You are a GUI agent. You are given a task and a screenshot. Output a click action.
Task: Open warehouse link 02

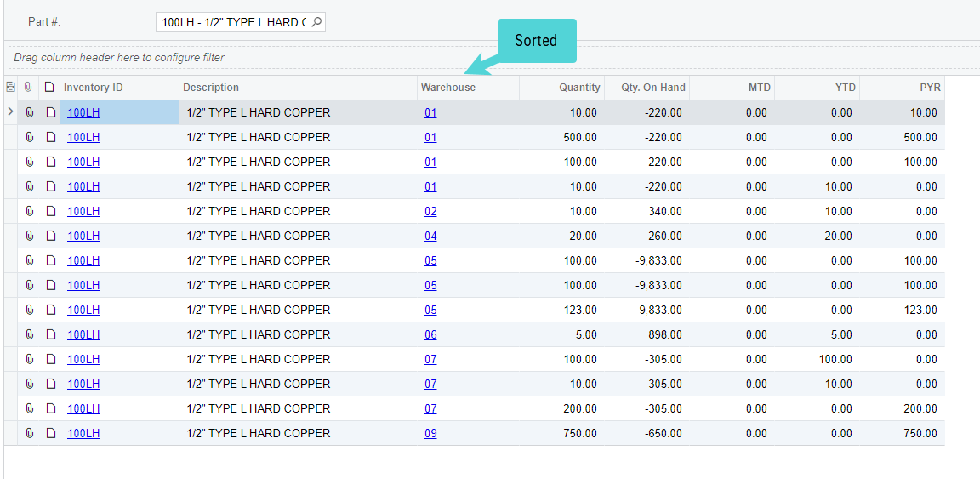tap(430, 211)
